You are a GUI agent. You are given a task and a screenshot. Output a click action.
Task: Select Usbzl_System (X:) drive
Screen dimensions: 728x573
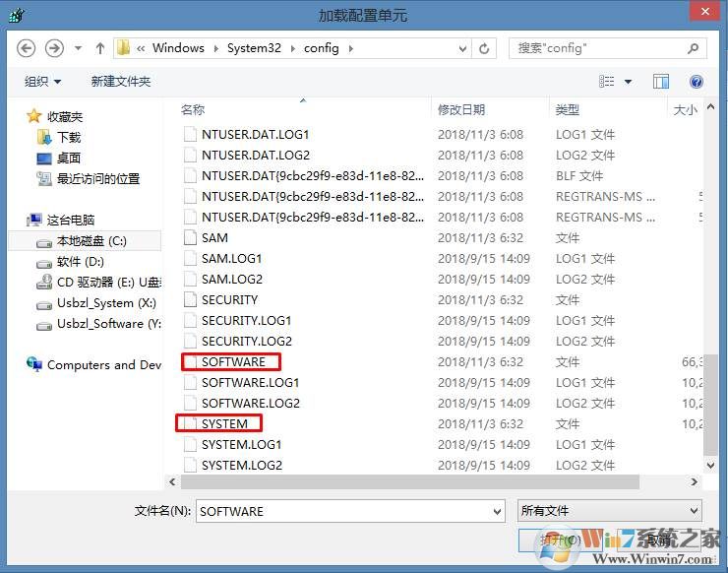(x=96, y=303)
